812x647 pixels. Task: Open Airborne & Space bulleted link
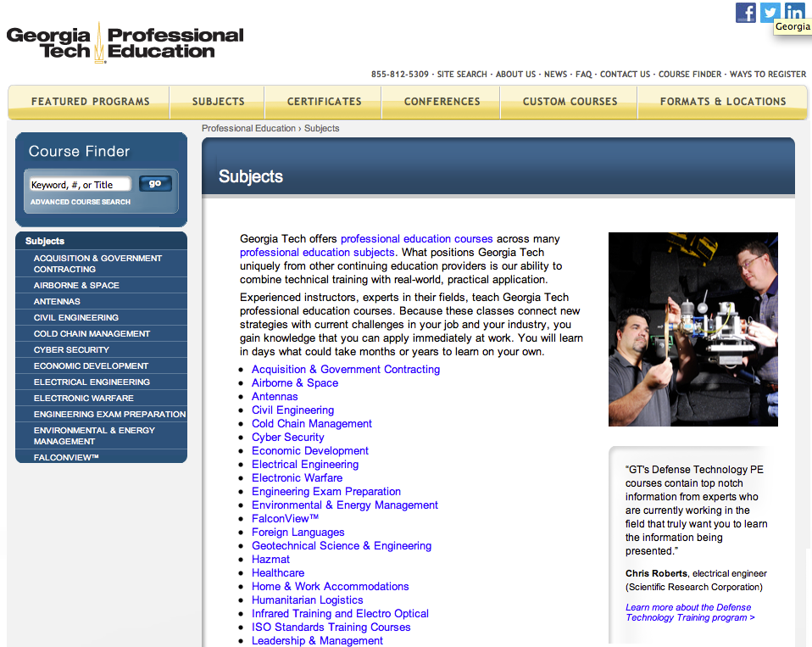[x=295, y=382]
